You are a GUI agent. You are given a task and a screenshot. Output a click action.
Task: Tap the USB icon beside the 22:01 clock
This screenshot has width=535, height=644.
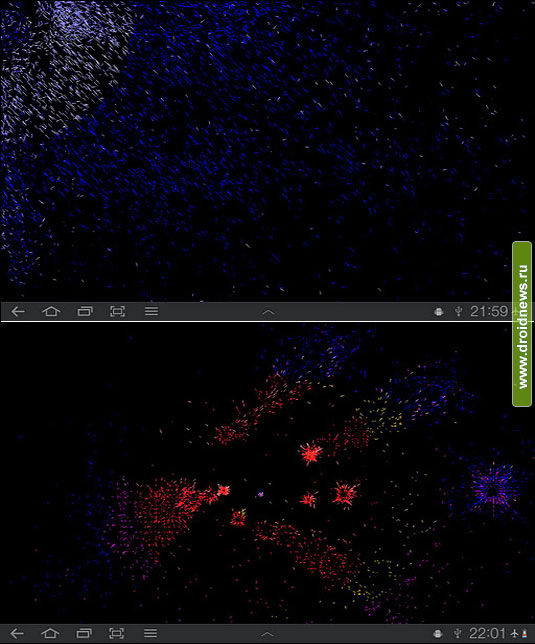[458, 634]
